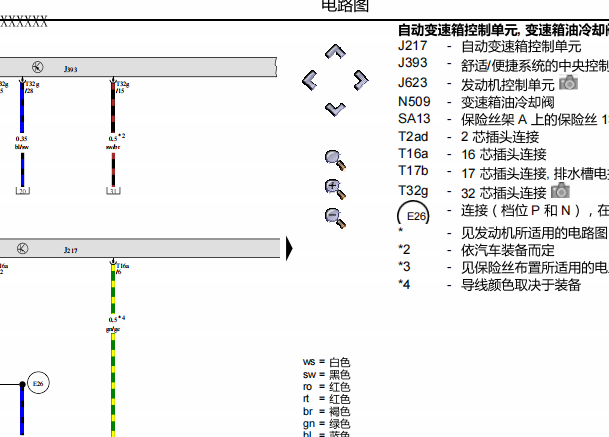Click the black-red wire under T32g/15
The height and width of the screenshot is (437, 609).
click(x=113, y=108)
